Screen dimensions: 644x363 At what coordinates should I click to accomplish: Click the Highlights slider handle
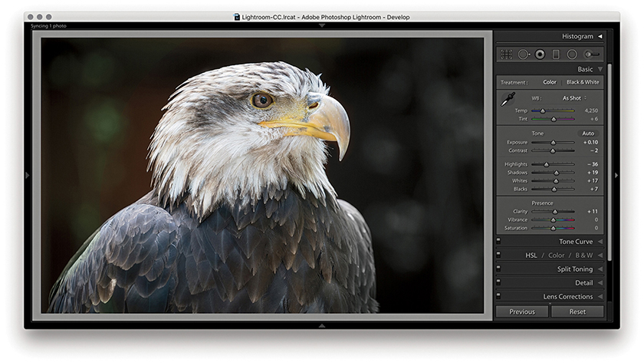coord(546,164)
